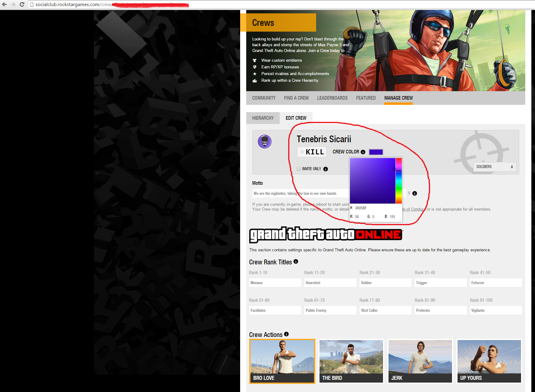Screen dimensions: 535x392
Task: Show info for Crew Actions
Action: (x=286, y=334)
